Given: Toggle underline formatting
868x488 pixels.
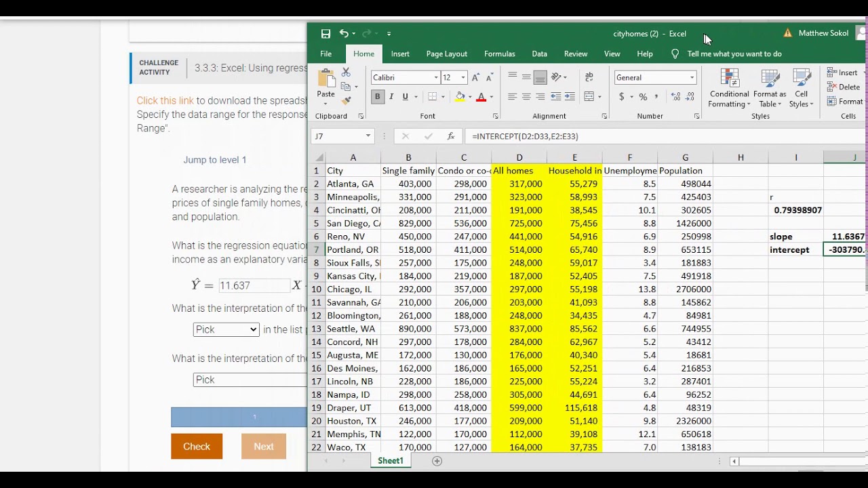Looking at the screenshot, I should tap(406, 97).
